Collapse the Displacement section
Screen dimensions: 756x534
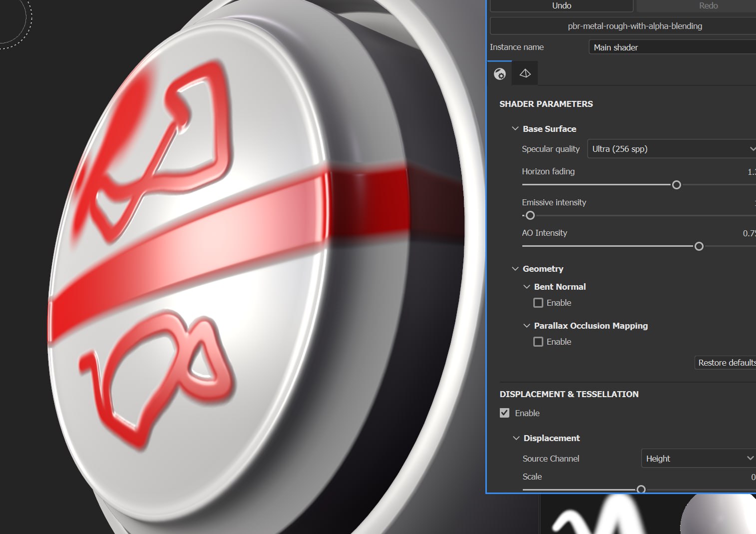pyautogui.click(x=516, y=438)
